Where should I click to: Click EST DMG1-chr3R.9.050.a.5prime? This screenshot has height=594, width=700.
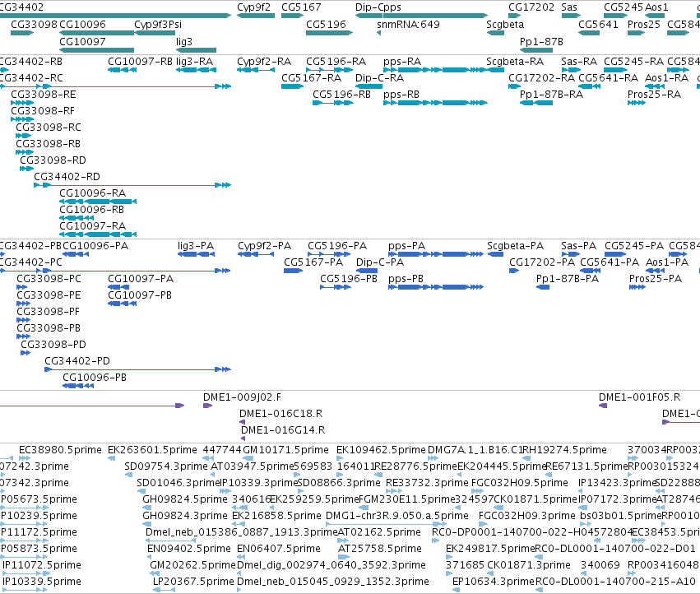[x=397, y=516]
